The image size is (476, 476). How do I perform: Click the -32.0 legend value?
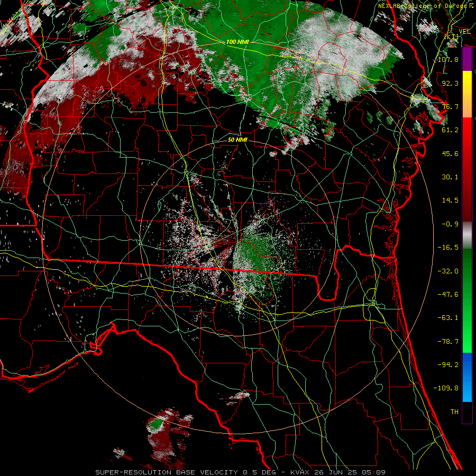point(448,271)
